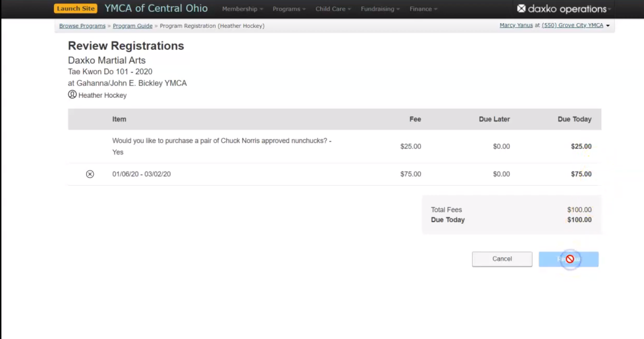Open the Membership menu
644x339 pixels.
(x=242, y=9)
